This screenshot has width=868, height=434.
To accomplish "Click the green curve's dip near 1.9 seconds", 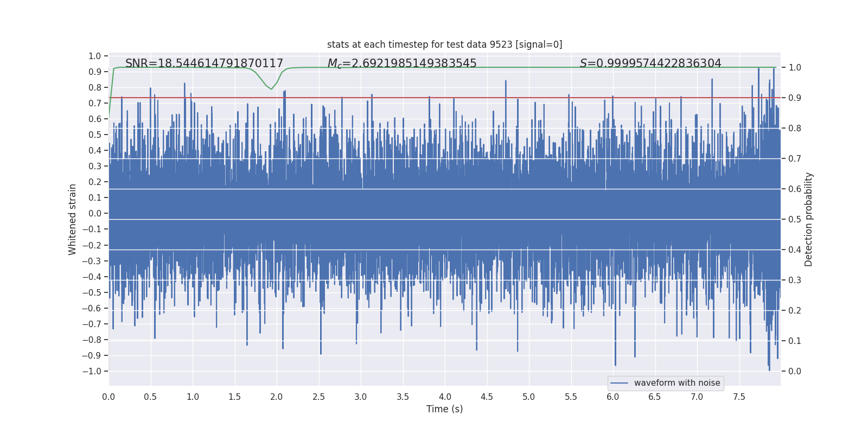I will click(x=271, y=88).
